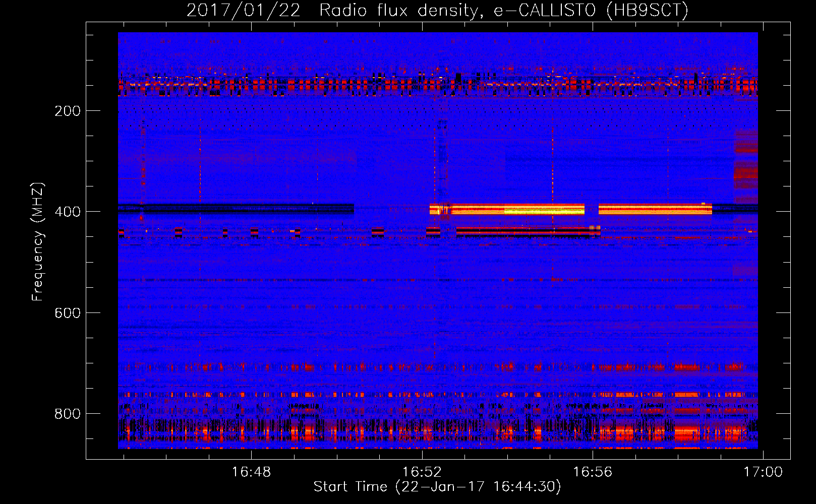
Task: Click the date 2017/01/22 in the title
Action: point(244,11)
